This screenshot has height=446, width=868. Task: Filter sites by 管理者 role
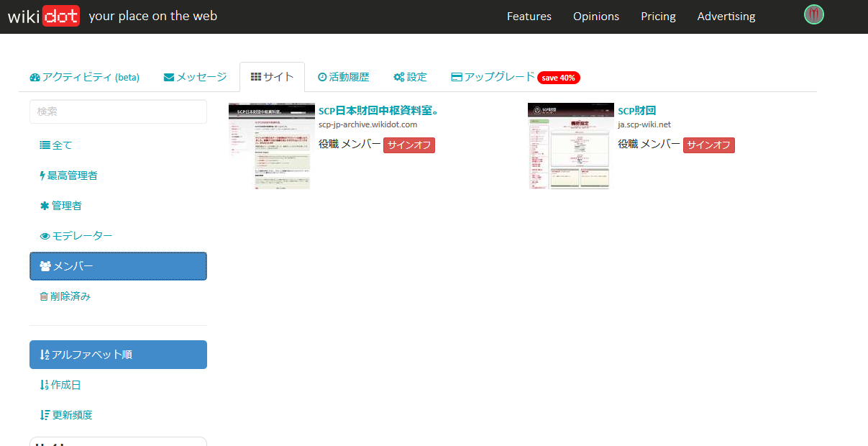tap(61, 206)
